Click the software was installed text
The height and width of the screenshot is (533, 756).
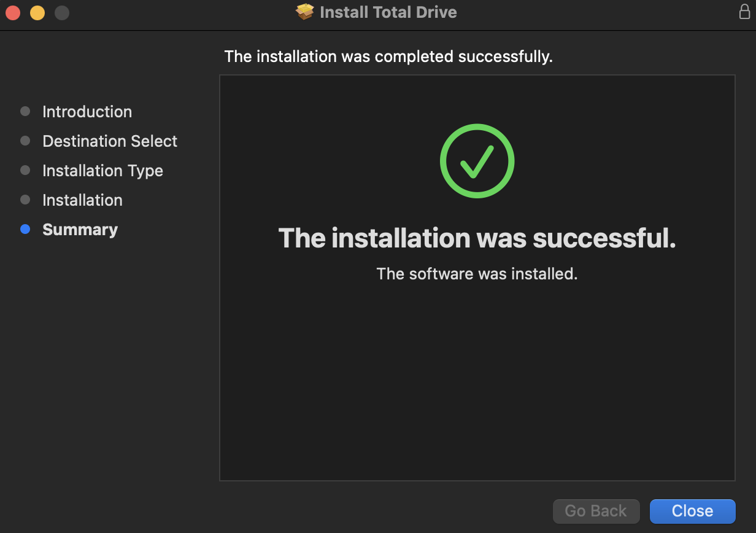477,274
